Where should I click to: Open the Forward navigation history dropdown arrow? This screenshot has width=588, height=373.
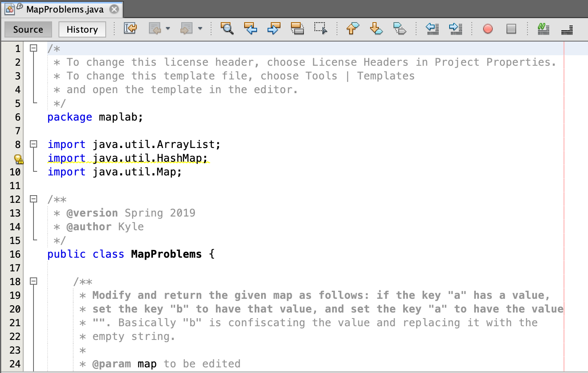pyautogui.click(x=200, y=29)
